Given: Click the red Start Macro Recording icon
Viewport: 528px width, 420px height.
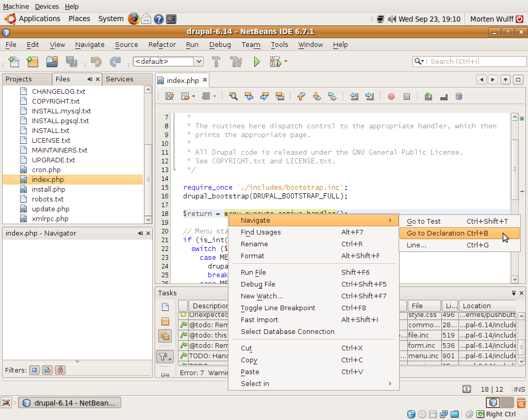Looking at the screenshot, I should pyautogui.click(x=391, y=96).
